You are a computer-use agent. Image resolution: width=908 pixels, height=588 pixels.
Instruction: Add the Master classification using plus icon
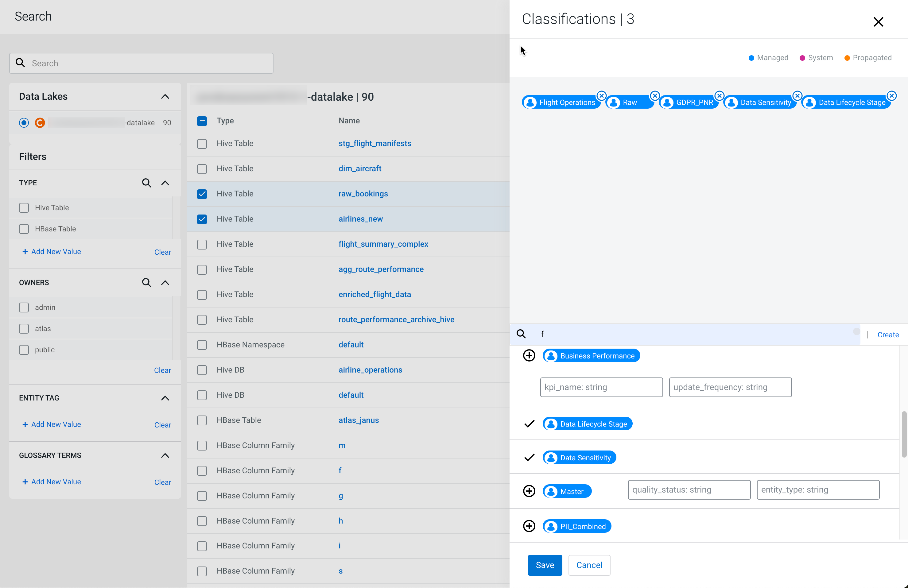pyautogui.click(x=529, y=491)
